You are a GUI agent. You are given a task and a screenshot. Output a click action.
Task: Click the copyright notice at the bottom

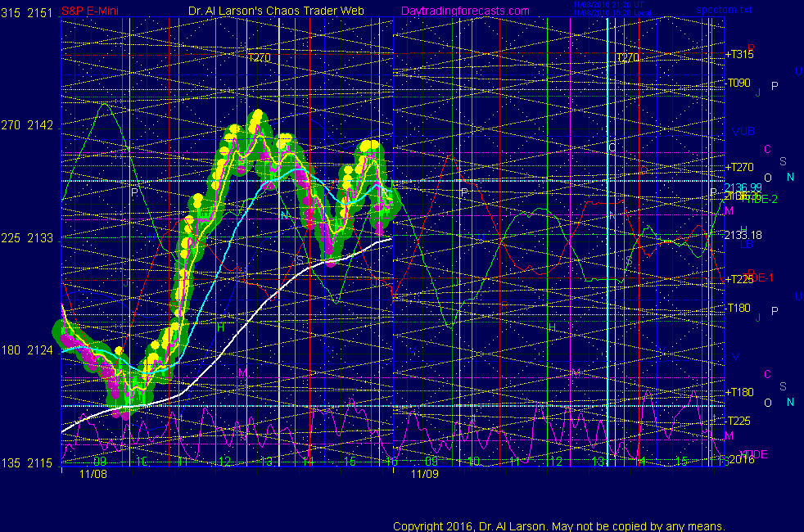pos(558,525)
